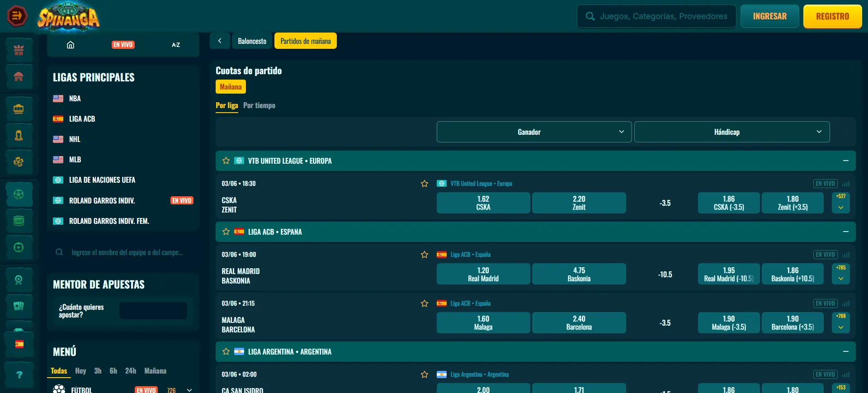The image size is (868, 393).
Task: Open the soccer ball sports icon in the sidebar
Action: click(19, 194)
